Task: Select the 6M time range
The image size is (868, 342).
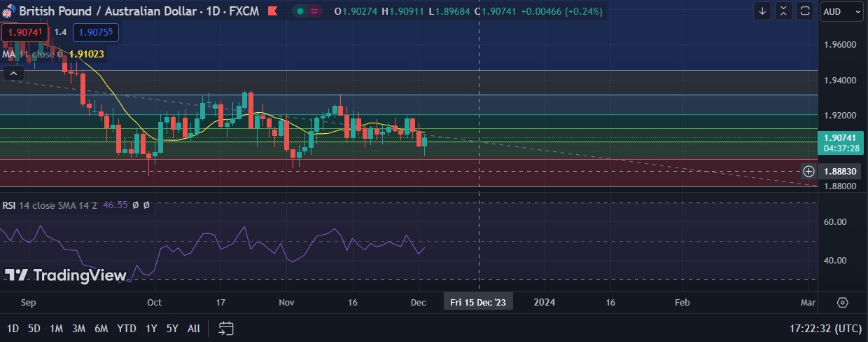Action: coord(101,328)
